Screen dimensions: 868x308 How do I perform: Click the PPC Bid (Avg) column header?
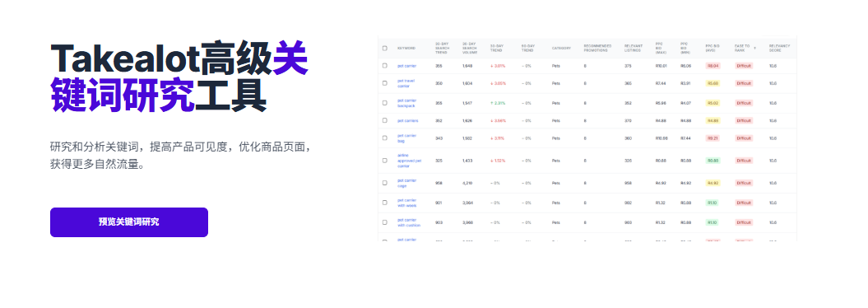click(x=712, y=49)
